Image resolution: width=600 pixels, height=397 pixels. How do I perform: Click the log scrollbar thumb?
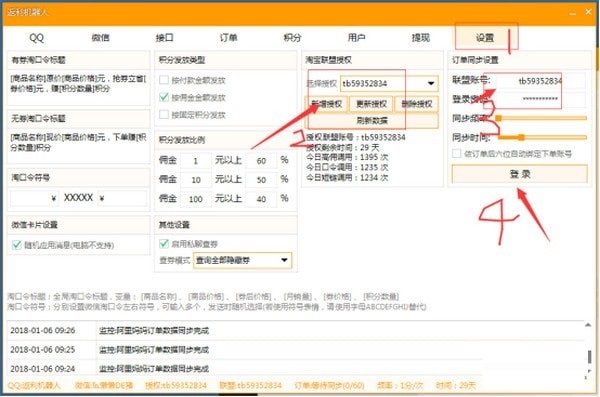coord(589,356)
